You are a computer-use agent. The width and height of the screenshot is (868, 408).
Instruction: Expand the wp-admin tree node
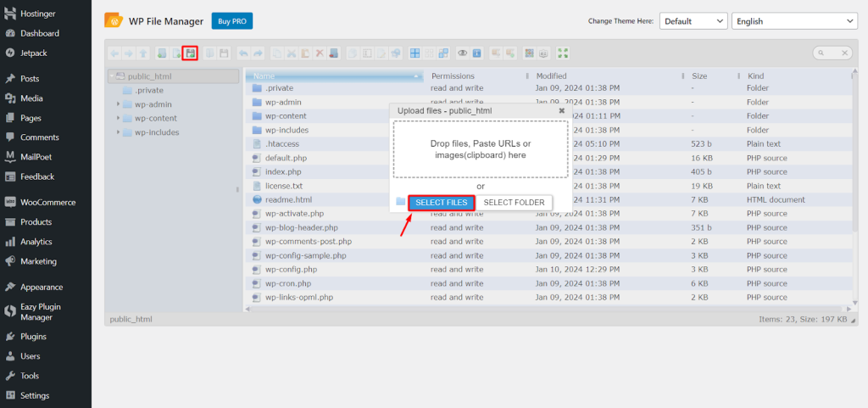[118, 104]
